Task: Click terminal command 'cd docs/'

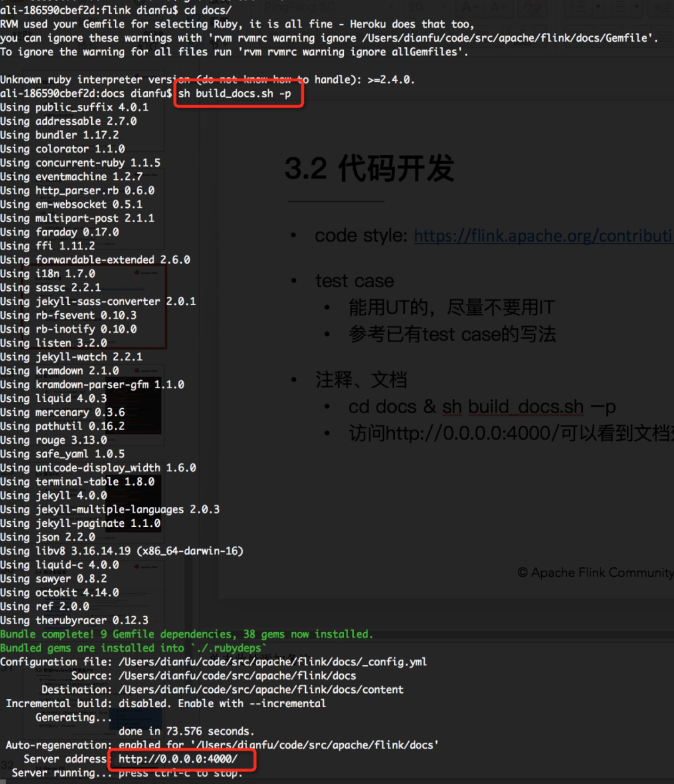Action: click(x=208, y=10)
